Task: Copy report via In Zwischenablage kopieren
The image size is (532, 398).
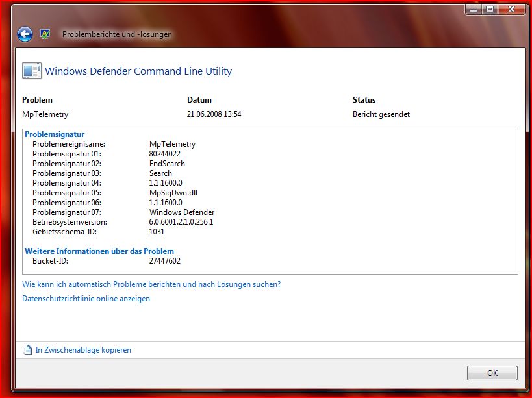Action: point(83,350)
